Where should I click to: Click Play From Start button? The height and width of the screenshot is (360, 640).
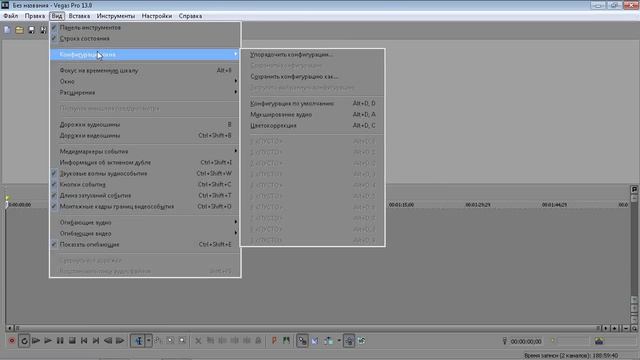(x=36, y=341)
